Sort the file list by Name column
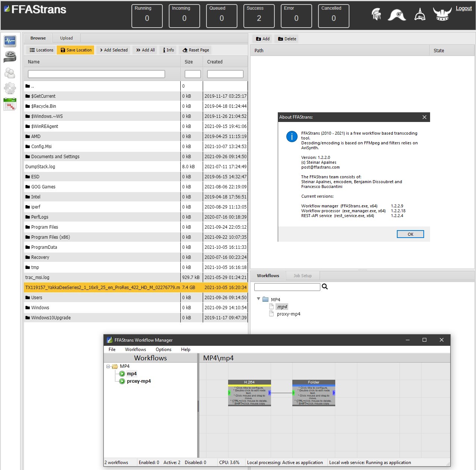Screen dimensions: 476x470 tap(102, 62)
